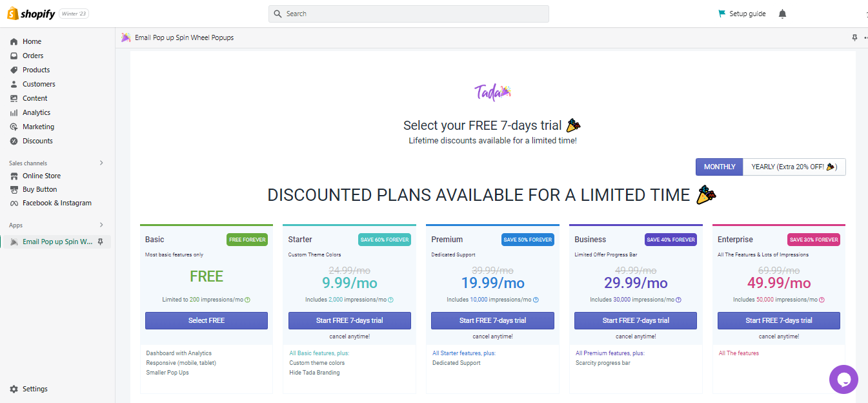The height and width of the screenshot is (403, 868).
Task: Click the Shopify logo
Action: point(31,14)
